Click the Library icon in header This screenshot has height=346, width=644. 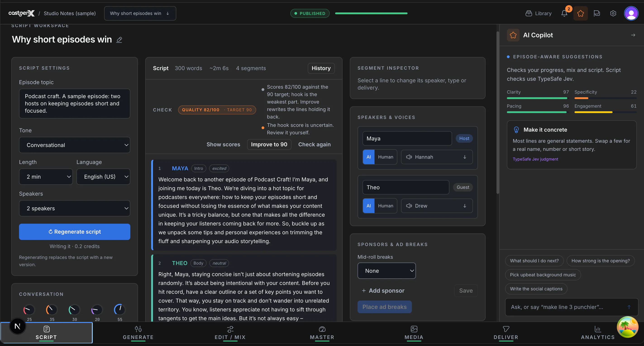click(529, 13)
